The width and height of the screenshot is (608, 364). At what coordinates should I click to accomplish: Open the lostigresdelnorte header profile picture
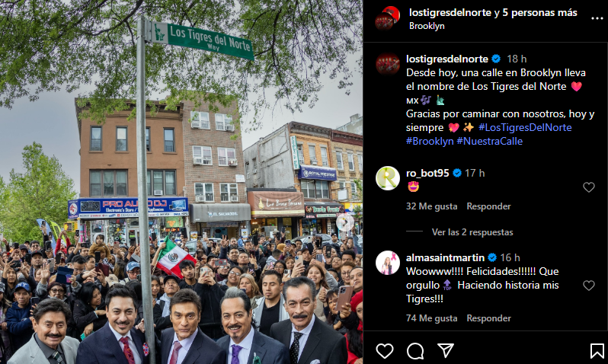(387, 18)
